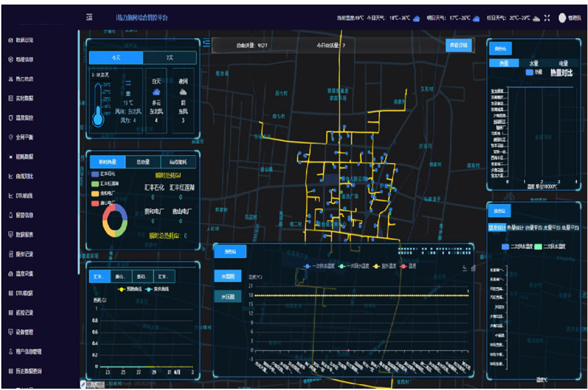588x390 pixels.
Task: Click the 用户信息管理 person icon
Action: [11, 352]
